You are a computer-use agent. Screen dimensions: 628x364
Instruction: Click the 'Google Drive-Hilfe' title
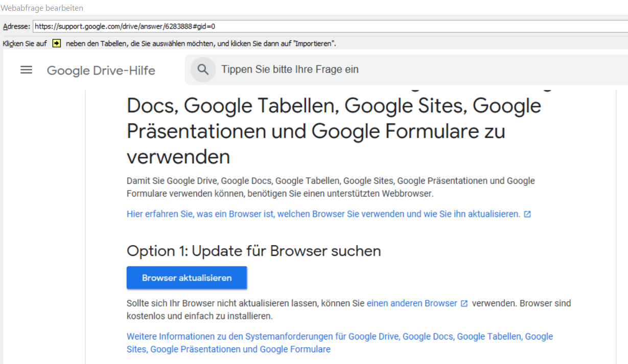pos(101,70)
